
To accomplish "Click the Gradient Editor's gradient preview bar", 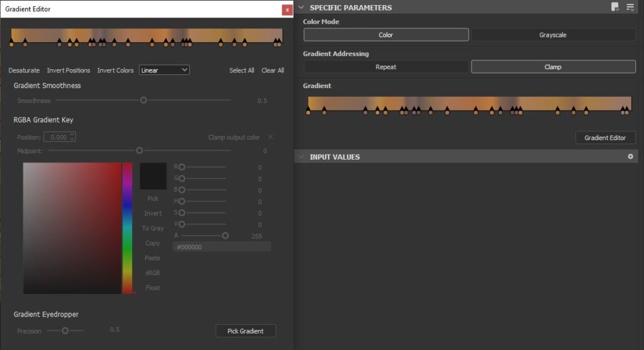I will pos(147,35).
